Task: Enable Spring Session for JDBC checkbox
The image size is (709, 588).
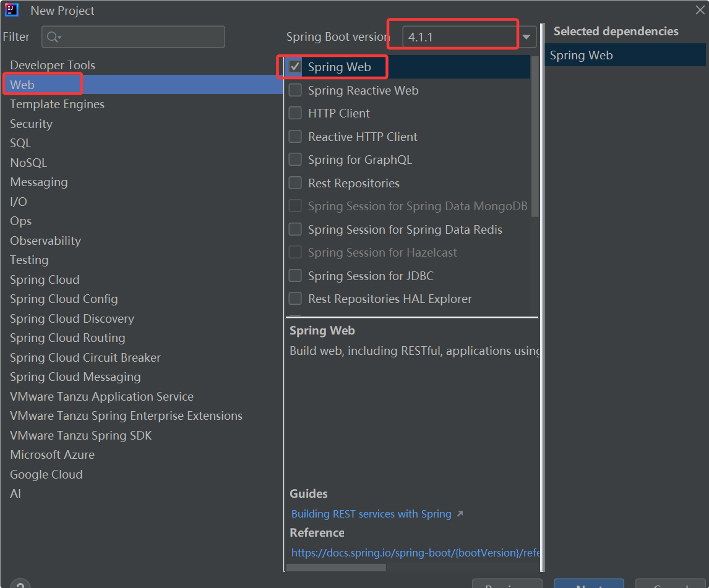Action: 295,276
